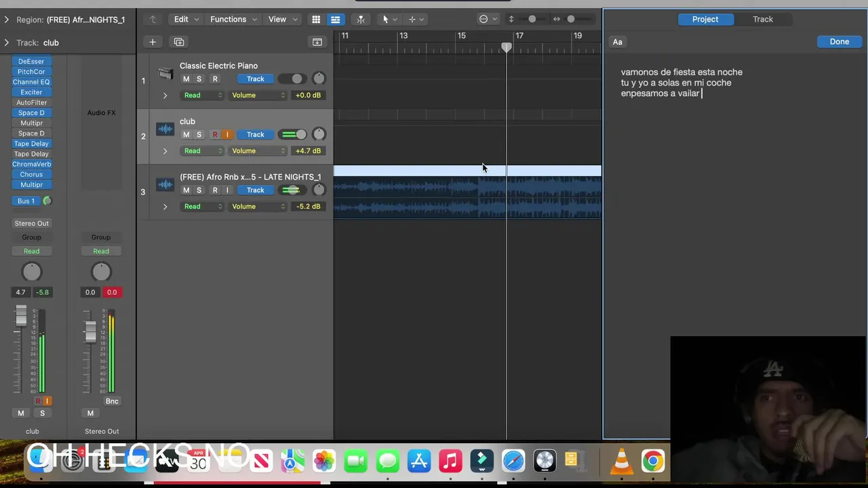Mute the LATE NIGHTS_1 track

click(x=186, y=190)
